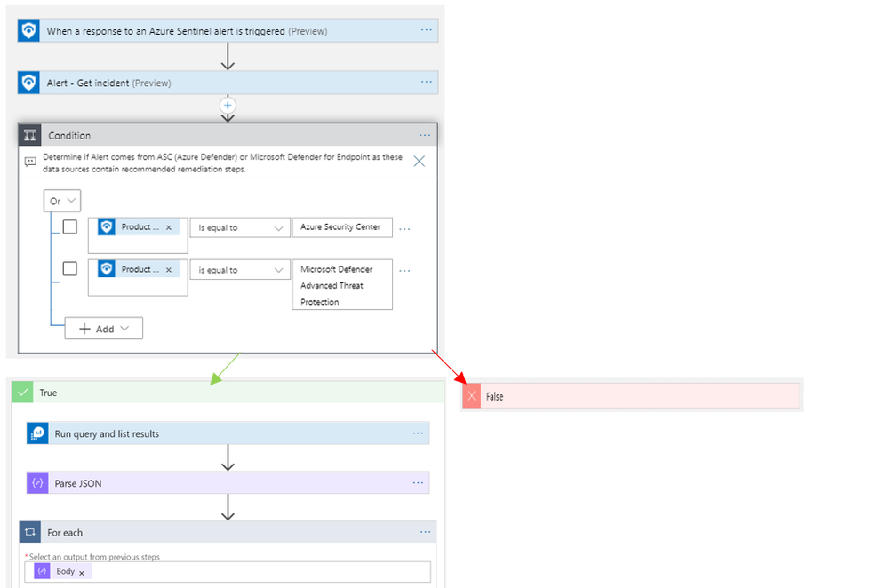This screenshot has height=588, width=888.
Task: Open ellipsis menu for Microsoft Defender row
Action: coord(404,271)
